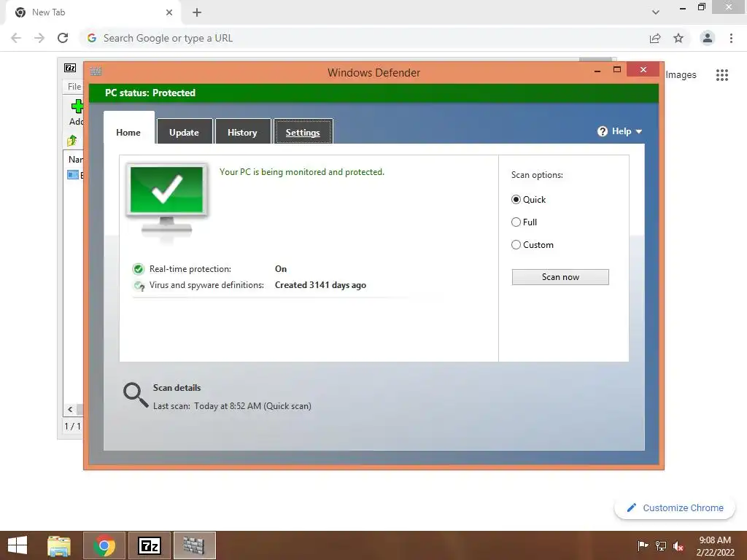
Task: Choose the Custom scan radio button
Action: [516, 245]
